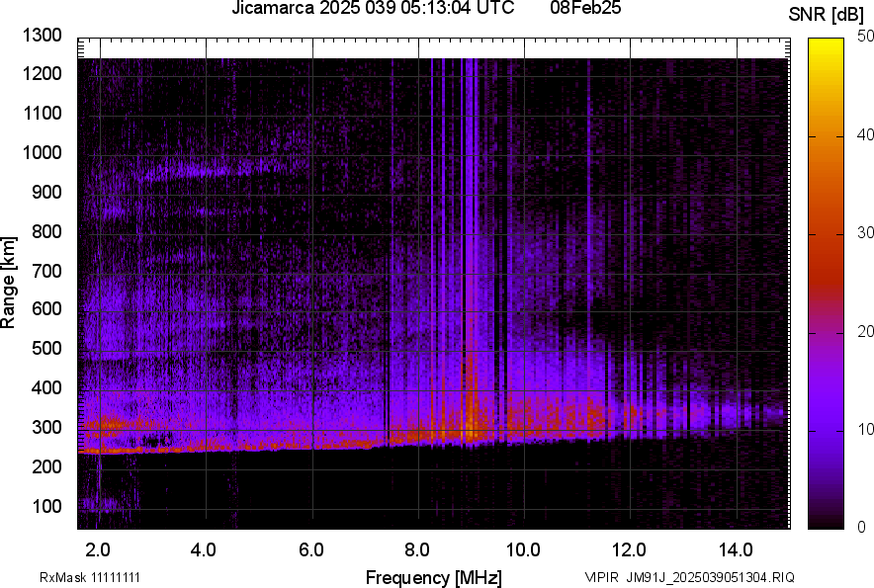Click the Frequency [MHz] axis label

[433, 577]
